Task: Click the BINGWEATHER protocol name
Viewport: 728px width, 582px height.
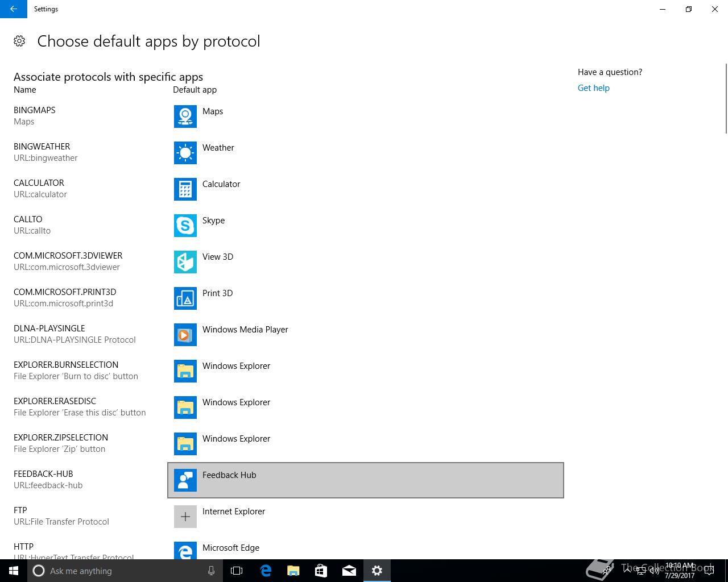Action: (42, 147)
